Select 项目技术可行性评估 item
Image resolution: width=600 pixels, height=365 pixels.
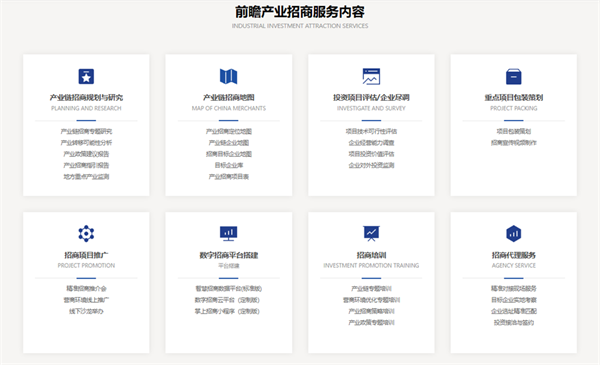pos(371,132)
